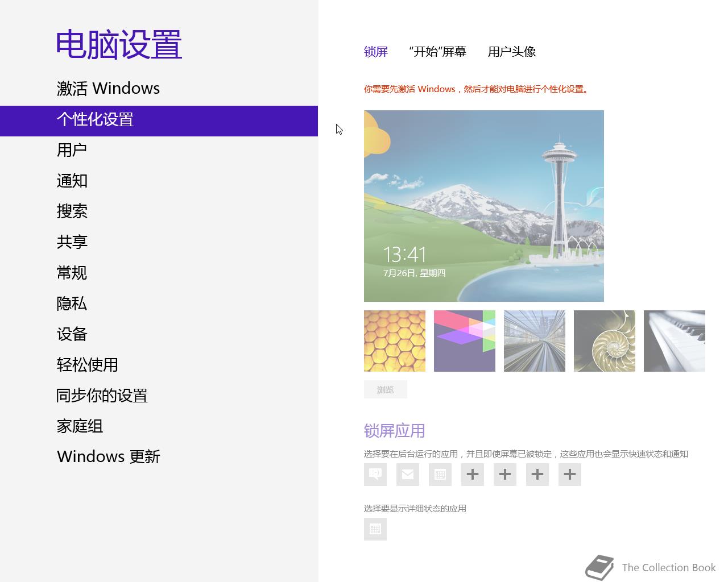The height and width of the screenshot is (582, 728).
Task: Add app using the second plus slot
Action: click(505, 475)
